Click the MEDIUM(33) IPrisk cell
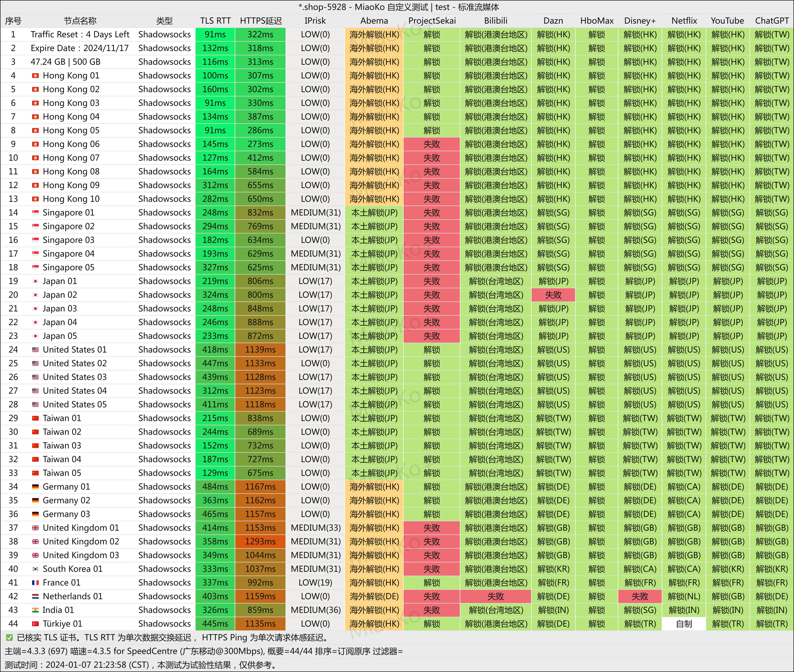Image resolution: width=794 pixels, height=672 pixels. tap(315, 528)
